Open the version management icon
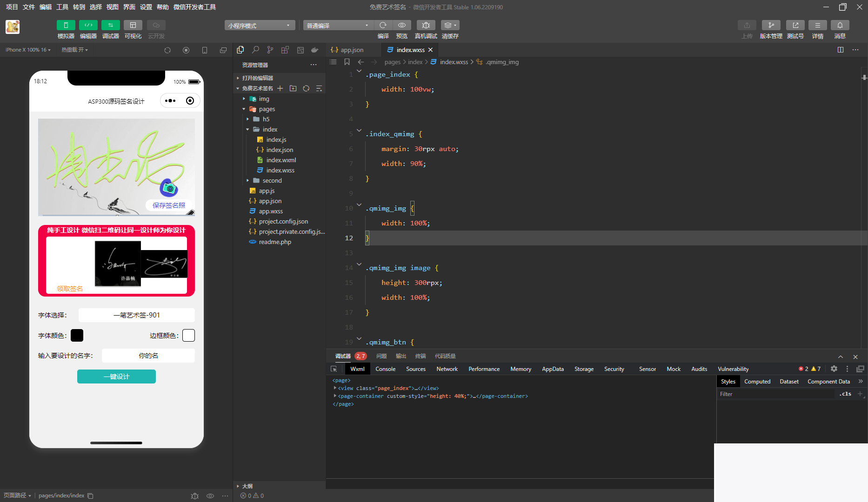Image resolution: width=868 pixels, height=502 pixels. (x=771, y=25)
